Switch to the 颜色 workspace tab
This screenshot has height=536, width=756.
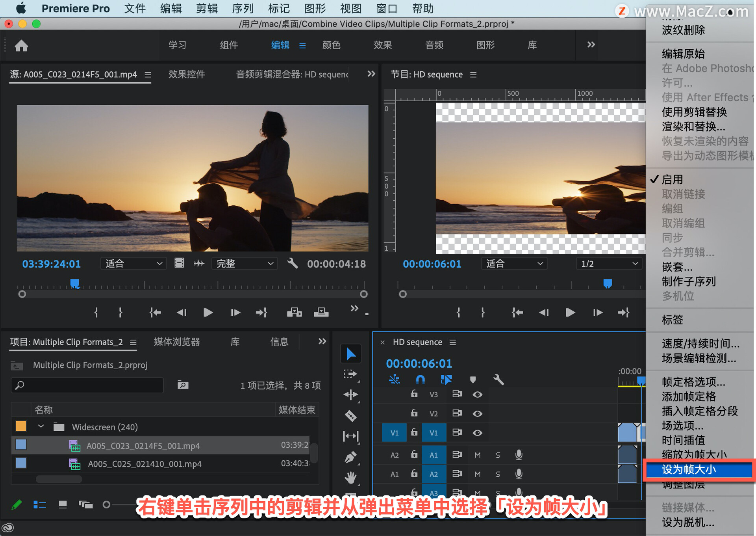coord(331,45)
